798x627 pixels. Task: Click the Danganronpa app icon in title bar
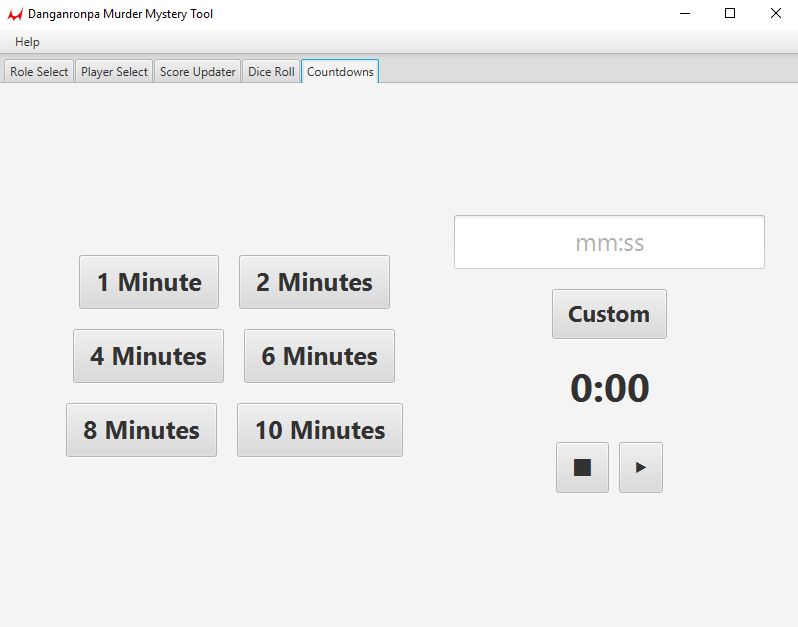pos(15,14)
